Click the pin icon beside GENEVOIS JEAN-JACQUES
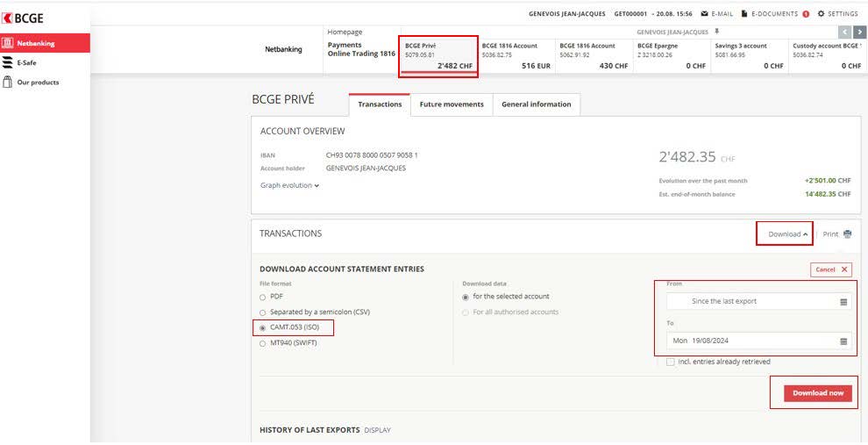 coord(717,32)
